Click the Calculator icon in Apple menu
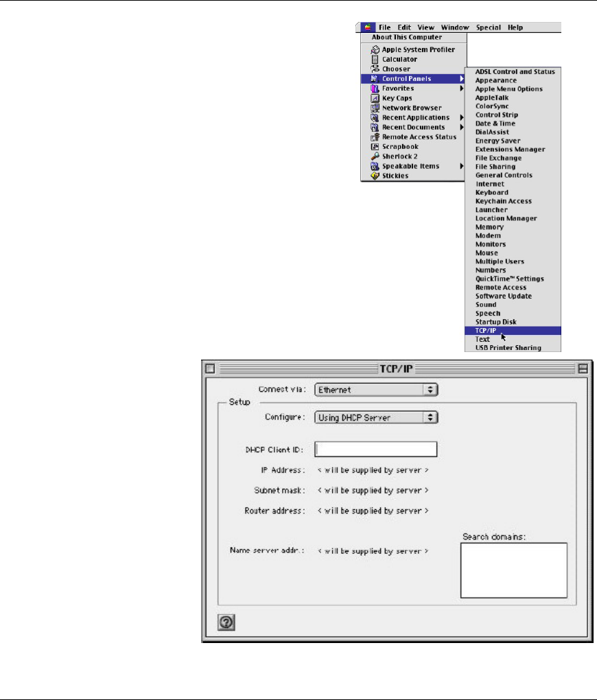The image size is (597, 700). pos(375,60)
